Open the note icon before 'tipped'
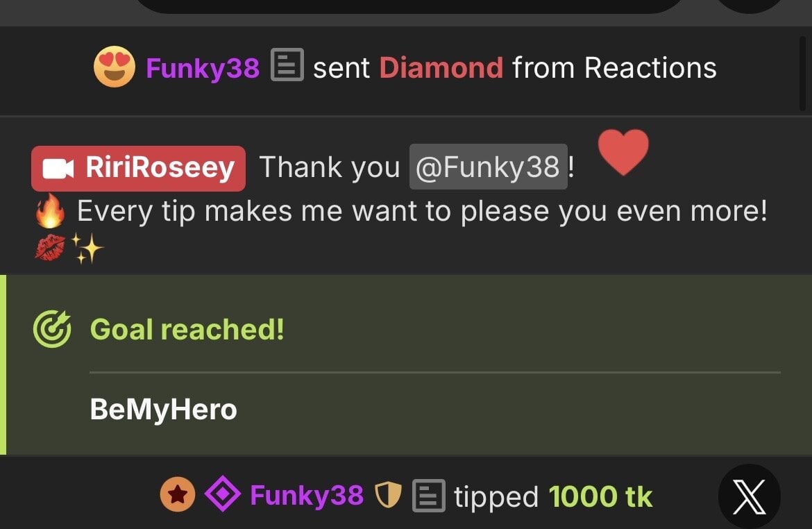 tap(428, 496)
